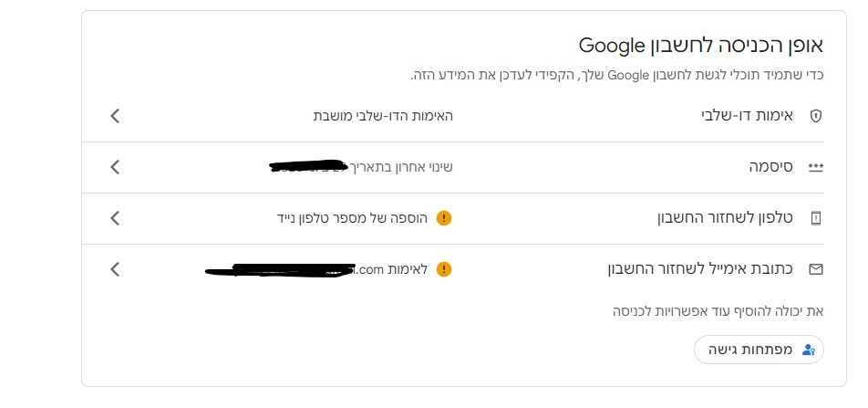Expand the two-step verification row chevron
This screenshot has height=408, width=868.
115,116
